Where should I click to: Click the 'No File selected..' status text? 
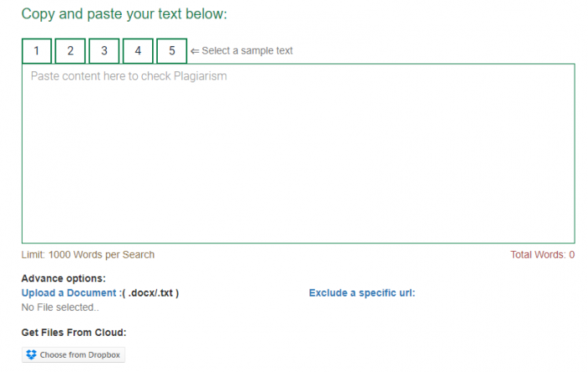pyautogui.click(x=60, y=307)
